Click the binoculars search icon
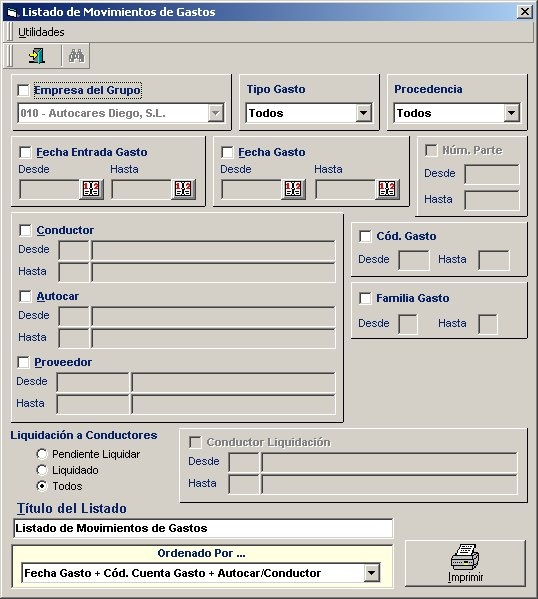Image resolution: width=538 pixels, height=599 pixels. coord(76,56)
